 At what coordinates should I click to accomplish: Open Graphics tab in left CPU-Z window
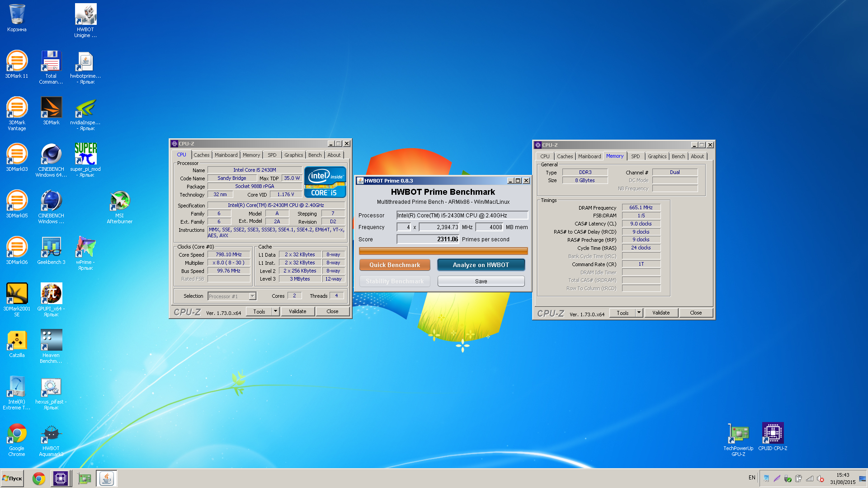[x=294, y=155]
